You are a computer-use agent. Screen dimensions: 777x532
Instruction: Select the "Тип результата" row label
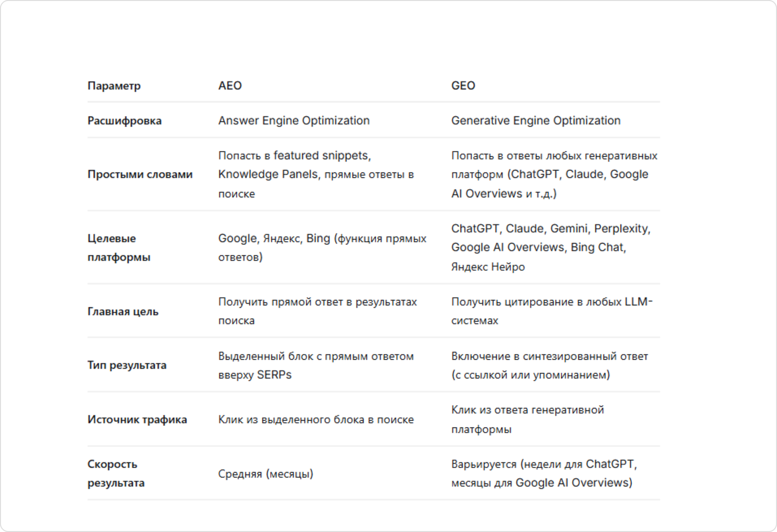(126, 365)
